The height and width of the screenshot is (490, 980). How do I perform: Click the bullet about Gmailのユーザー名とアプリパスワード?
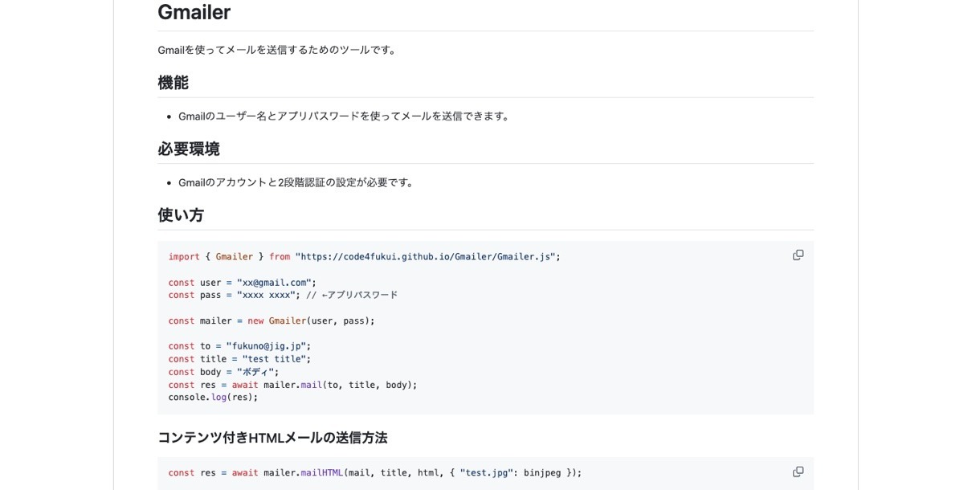[x=344, y=116]
